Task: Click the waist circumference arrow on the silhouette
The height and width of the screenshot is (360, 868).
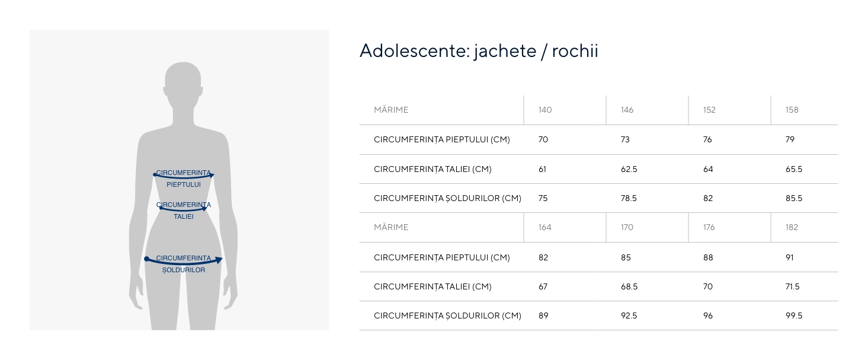Action: [184, 209]
